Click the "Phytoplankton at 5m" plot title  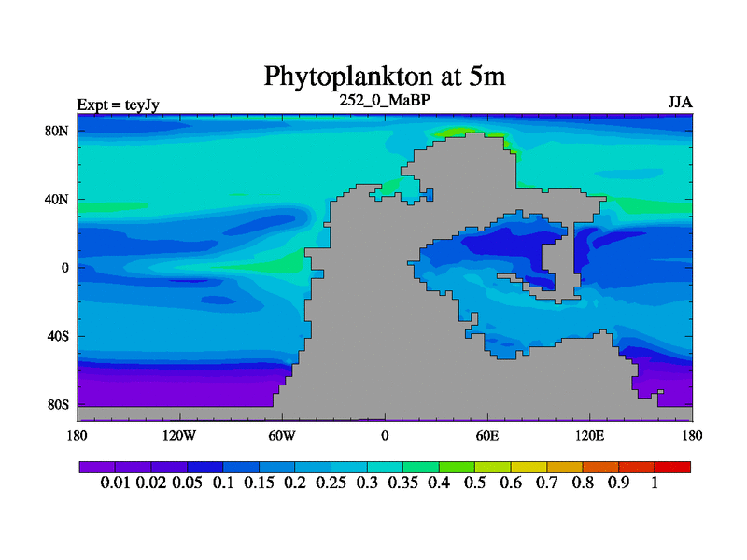coord(385,75)
